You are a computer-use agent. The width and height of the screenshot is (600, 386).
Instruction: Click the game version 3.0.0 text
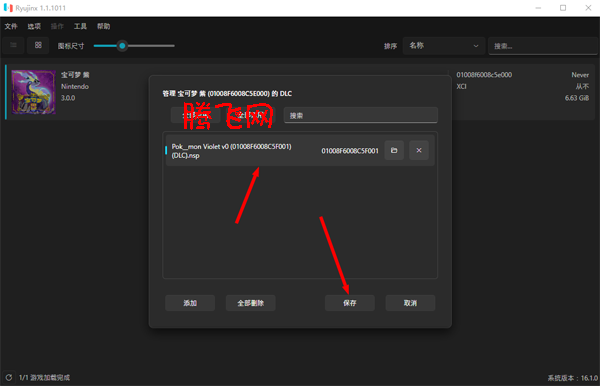click(68, 98)
